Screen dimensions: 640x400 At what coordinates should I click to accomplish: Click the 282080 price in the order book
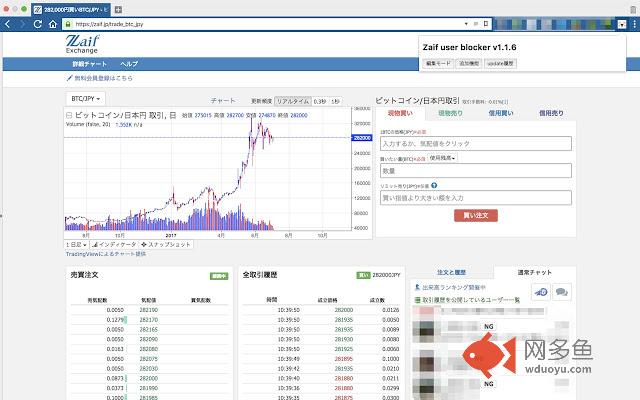pos(149,349)
